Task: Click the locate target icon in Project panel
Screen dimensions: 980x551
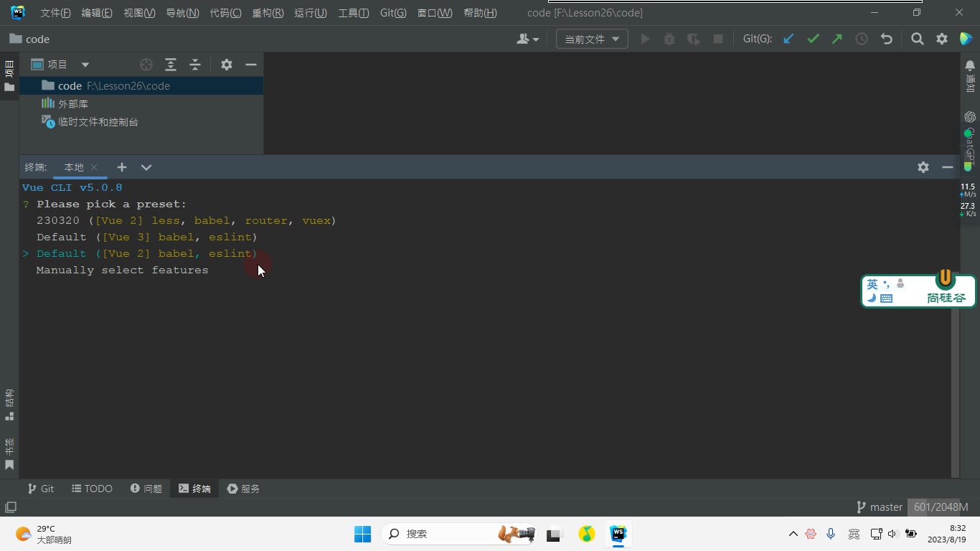Action: click(x=146, y=65)
